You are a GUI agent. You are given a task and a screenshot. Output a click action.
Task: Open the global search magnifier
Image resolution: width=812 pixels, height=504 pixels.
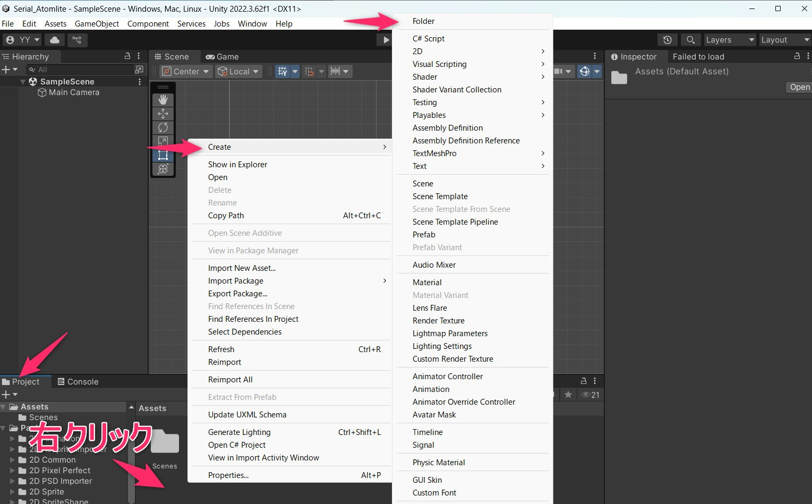[x=690, y=40]
